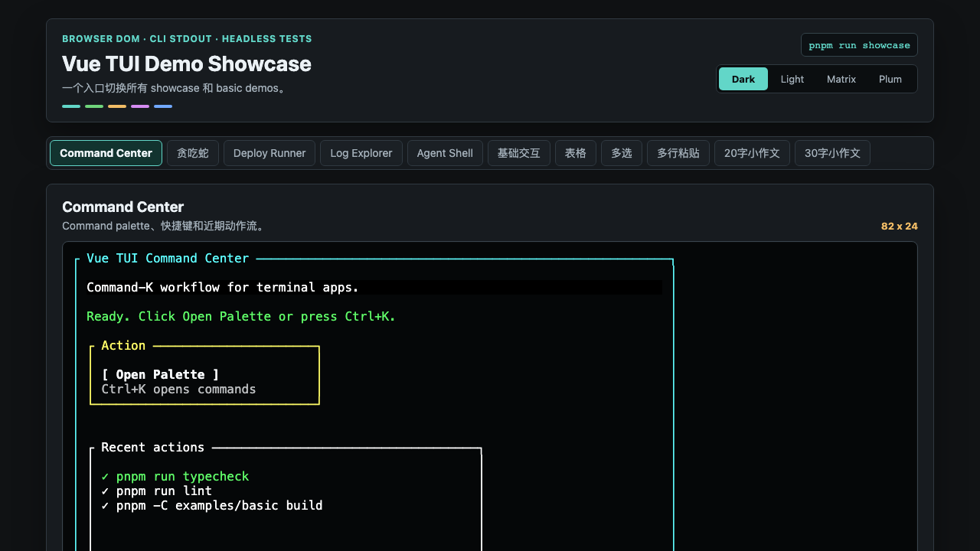Click the Ready status line in terminal
Image resolution: width=980 pixels, height=551 pixels.
[241, 316]
